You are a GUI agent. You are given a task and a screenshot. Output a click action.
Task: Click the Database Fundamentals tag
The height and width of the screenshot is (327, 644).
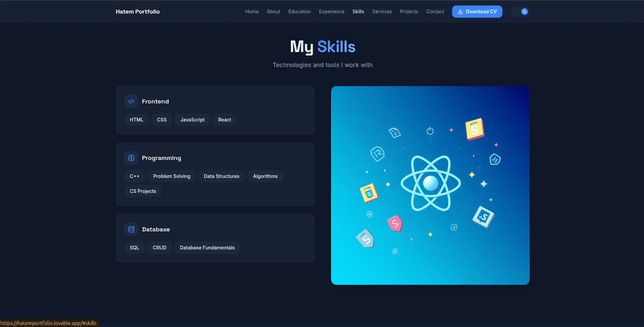208,248
